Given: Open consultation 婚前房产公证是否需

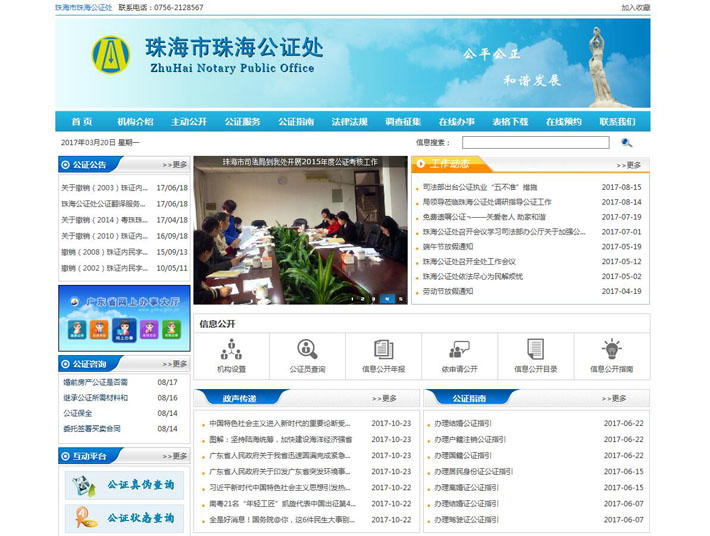Looking at the screenshot, I should [96, 383].
